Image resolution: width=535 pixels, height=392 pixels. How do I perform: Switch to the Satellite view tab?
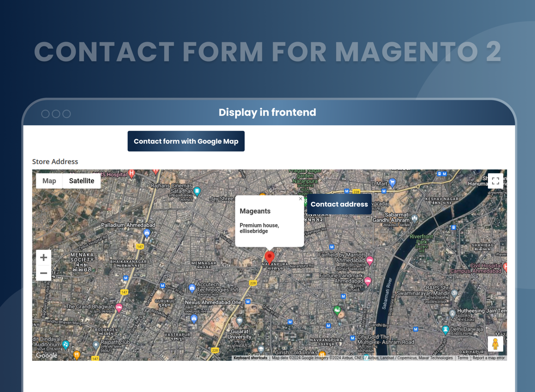click(x=82, y=181)
